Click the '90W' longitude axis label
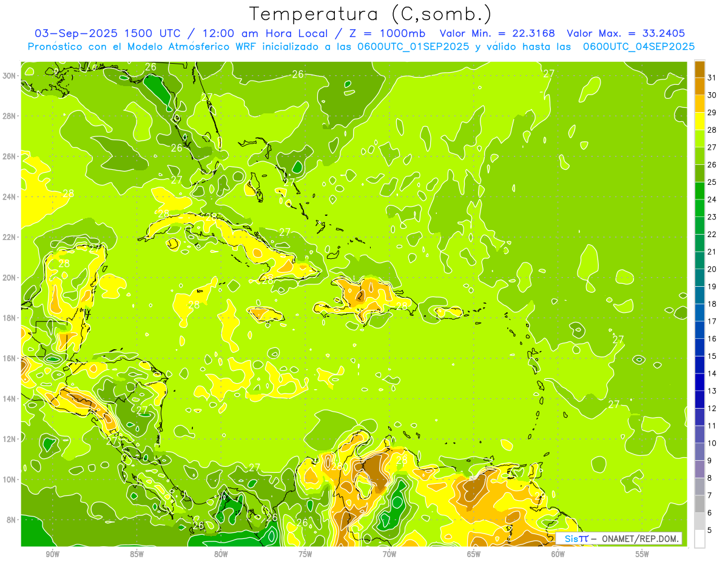The height and width of the screenshot is (562, 728). (x=53, y=554)
